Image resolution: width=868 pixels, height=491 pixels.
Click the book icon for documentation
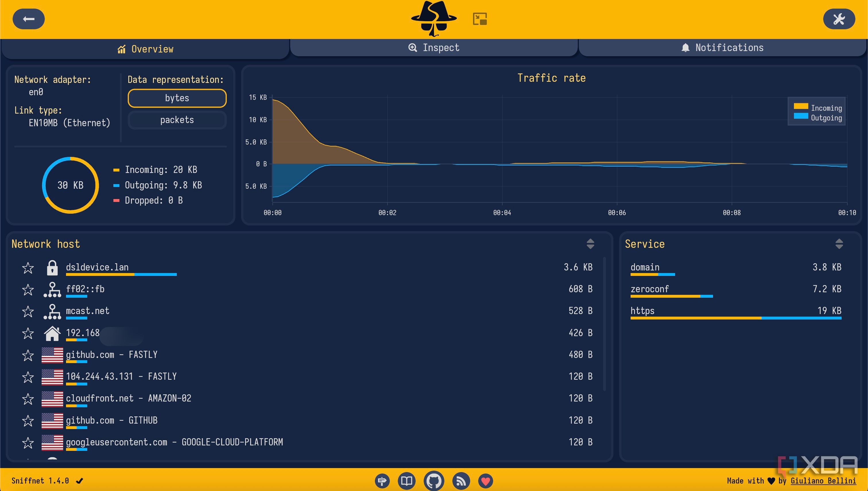(x=407, y=481)
